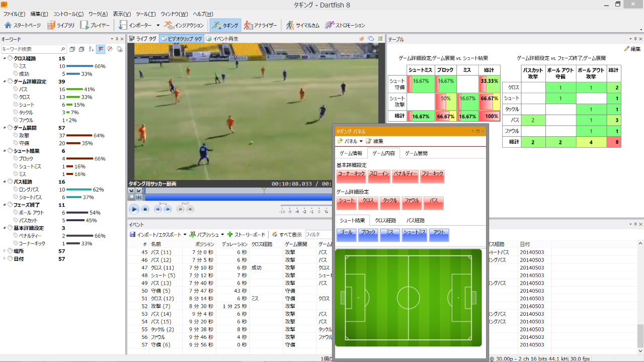644x362 pixels.
Task: Click the キーワード検索 search field
Action: coord(34,49)
